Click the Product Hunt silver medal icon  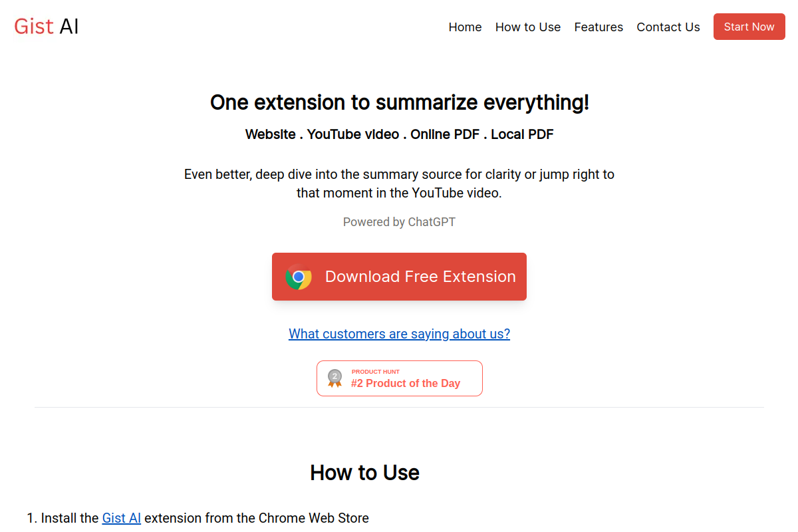334,378
